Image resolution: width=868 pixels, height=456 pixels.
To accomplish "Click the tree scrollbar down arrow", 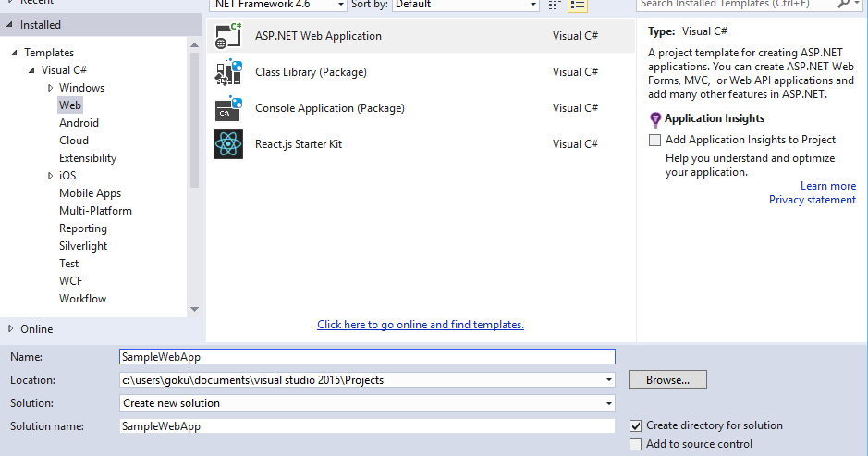I will (x=194, y=309).
